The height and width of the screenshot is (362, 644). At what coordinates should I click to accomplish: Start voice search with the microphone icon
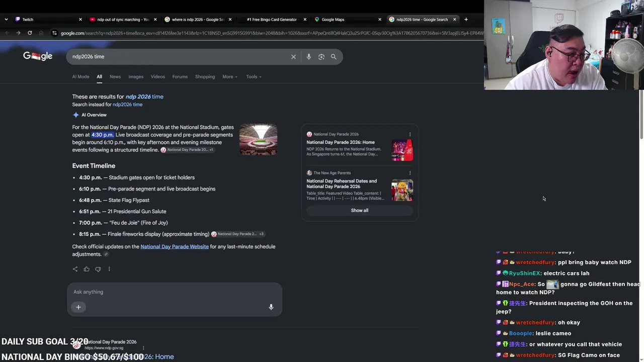(309, 57)
